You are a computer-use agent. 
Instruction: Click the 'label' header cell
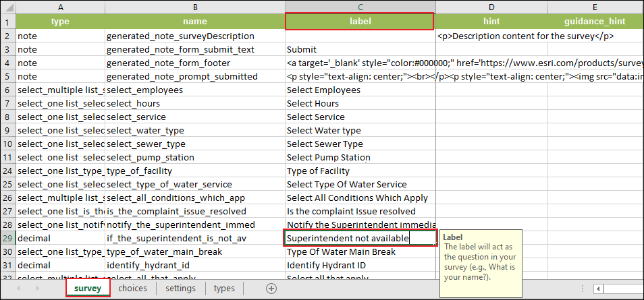click(x=360, y=22)
